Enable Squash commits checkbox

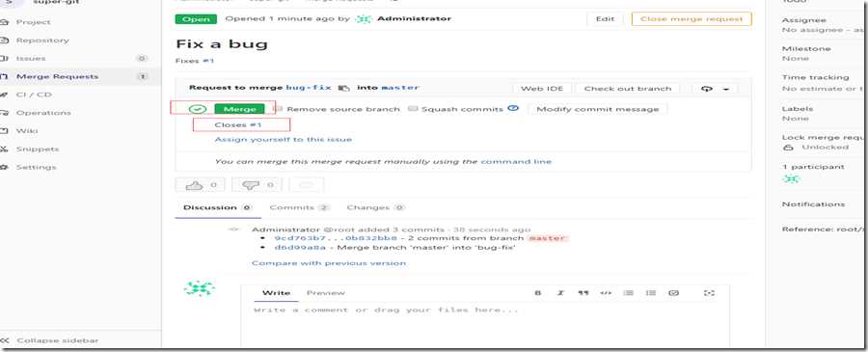click(413, 108)
